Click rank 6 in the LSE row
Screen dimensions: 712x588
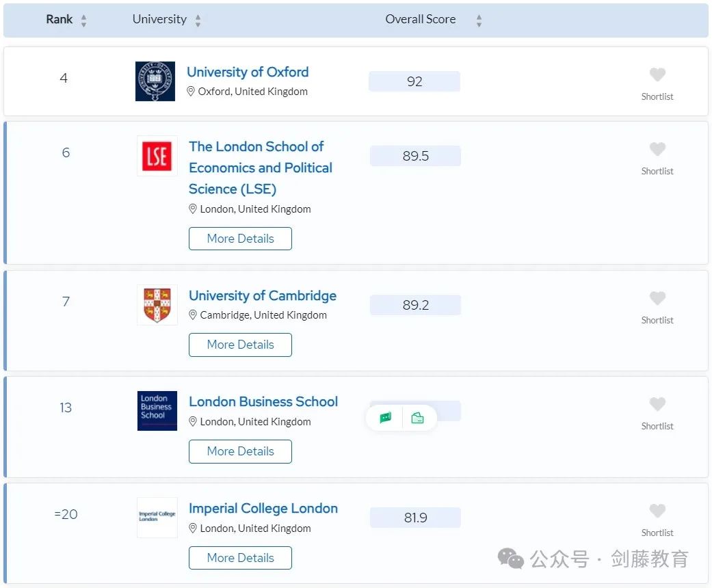pyautogui.click(x=66, y=152)
